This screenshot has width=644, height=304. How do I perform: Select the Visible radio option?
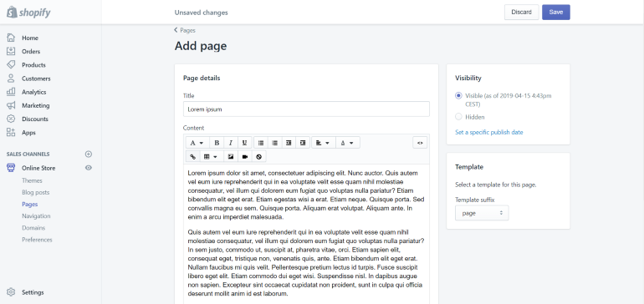[x=458, y=95]
